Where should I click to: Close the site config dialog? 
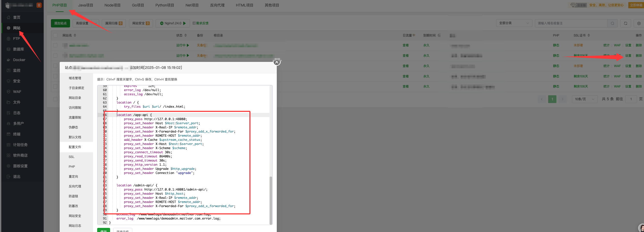(277, 62)
